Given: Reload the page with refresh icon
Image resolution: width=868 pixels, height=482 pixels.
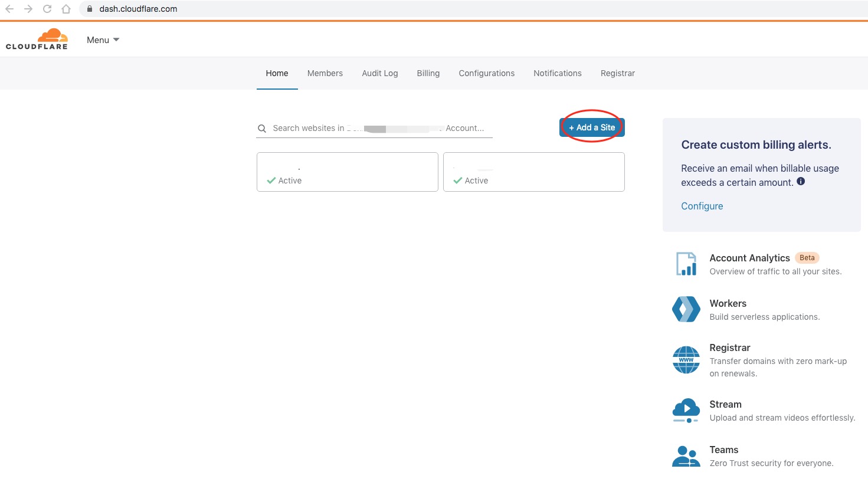Looking at the screenshot, I should 47,9.
